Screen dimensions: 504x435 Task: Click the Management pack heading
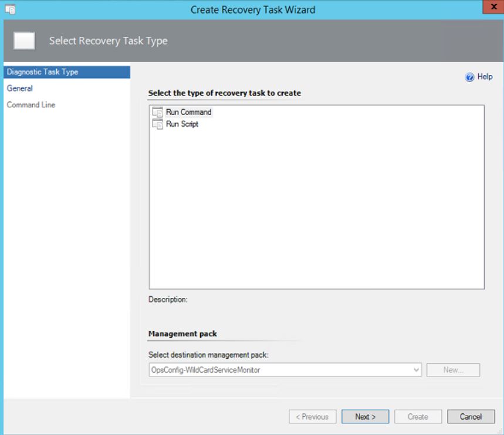pos(182,334)
